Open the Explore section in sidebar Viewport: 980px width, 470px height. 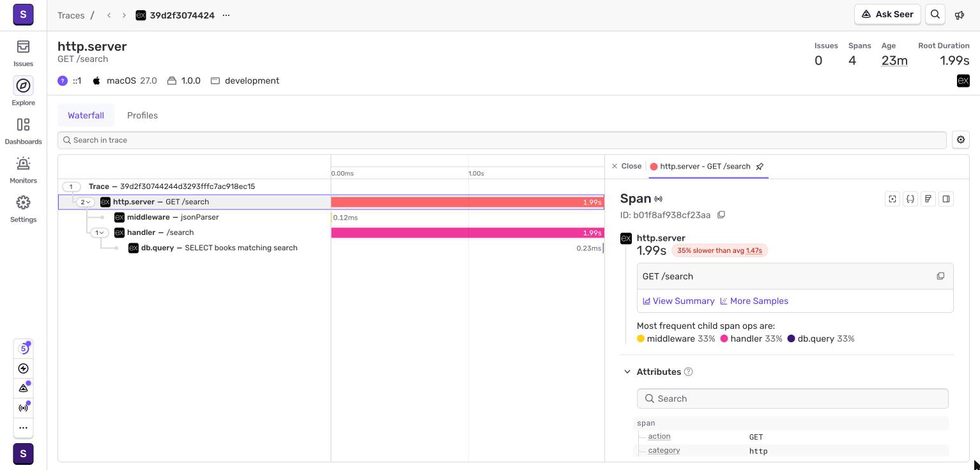[x=23, y=92]
